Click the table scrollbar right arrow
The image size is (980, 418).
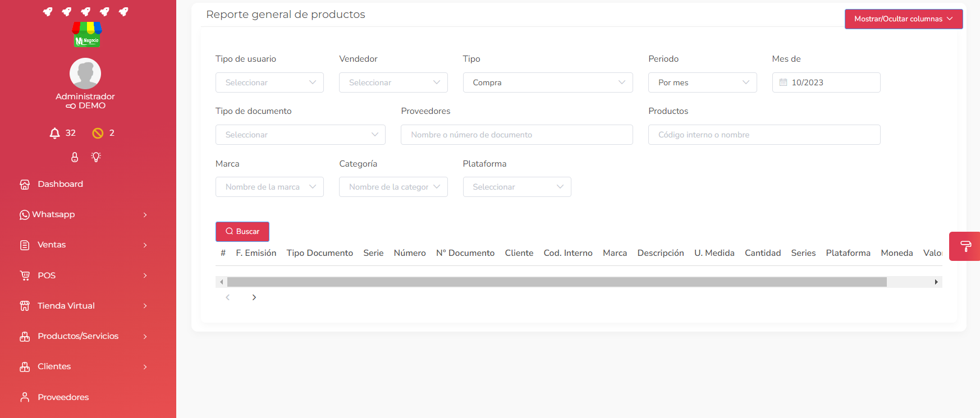click(x=936, y=282)
